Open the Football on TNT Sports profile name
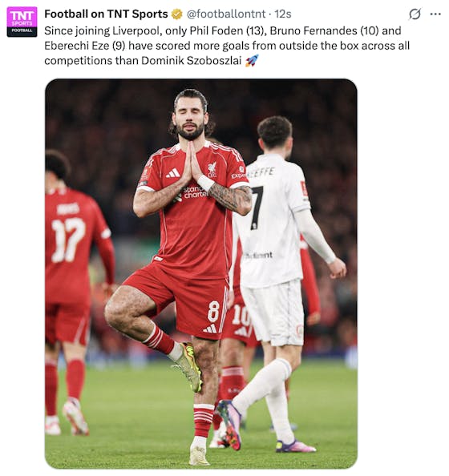Screen dimensions: 449x476 [106, 14]
